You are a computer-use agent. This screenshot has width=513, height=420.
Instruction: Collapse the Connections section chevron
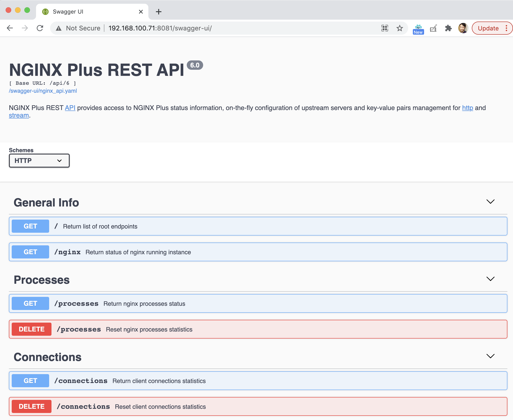click(x=490, y=356)
